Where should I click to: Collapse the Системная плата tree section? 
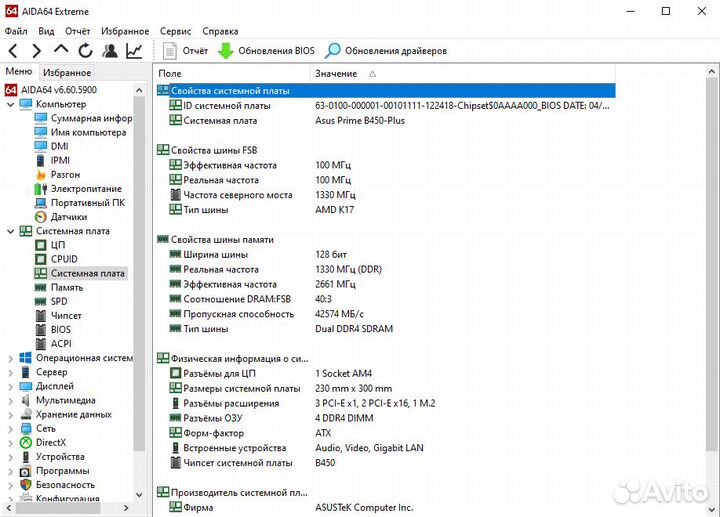click(x=11, y=231)
